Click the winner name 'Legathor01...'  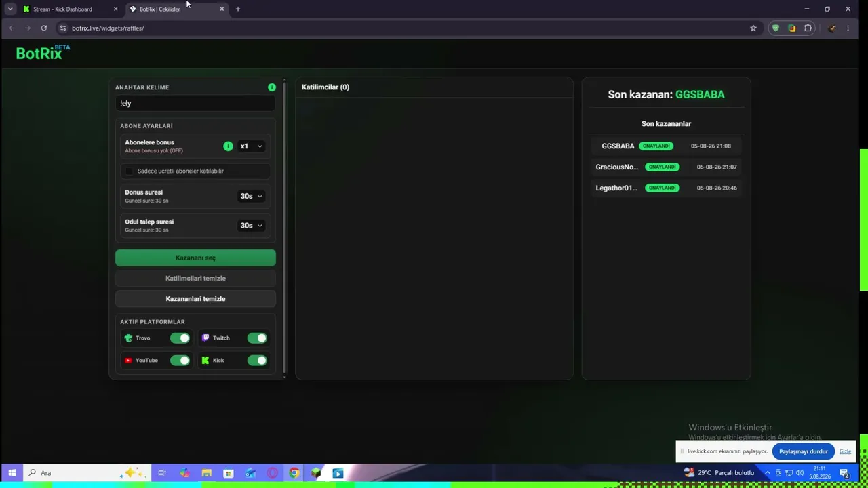(x=616, y=188)
